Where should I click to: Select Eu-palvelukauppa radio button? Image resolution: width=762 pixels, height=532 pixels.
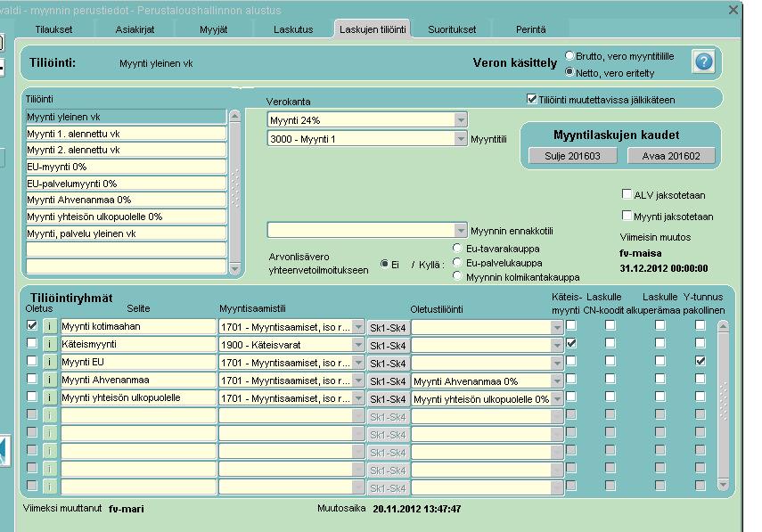(x=457, y=262)
